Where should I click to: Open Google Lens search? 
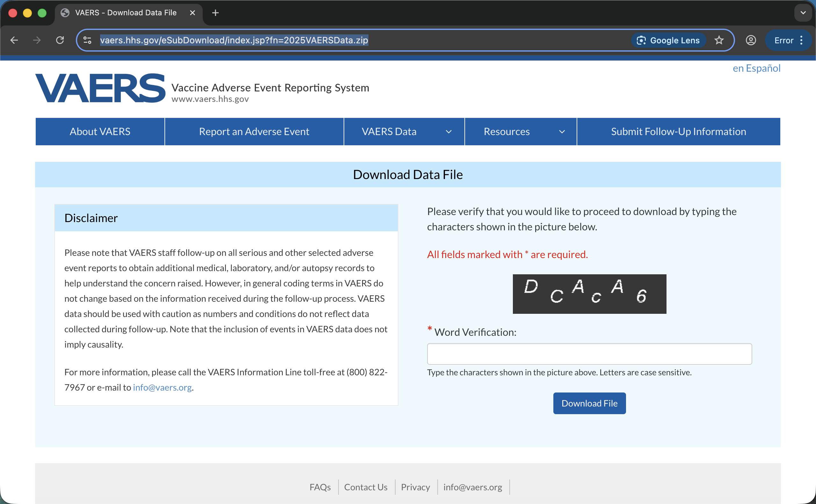click(x=668, y=40)
